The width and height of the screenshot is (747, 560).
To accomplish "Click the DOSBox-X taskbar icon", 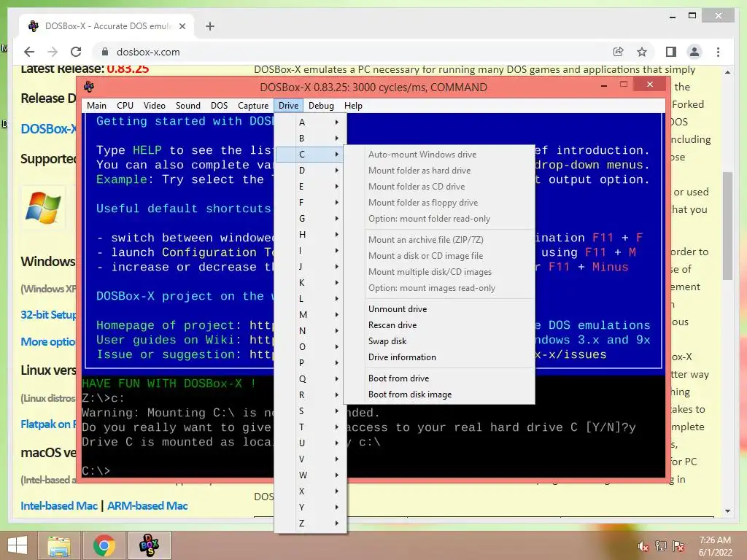I will (149, 545).
